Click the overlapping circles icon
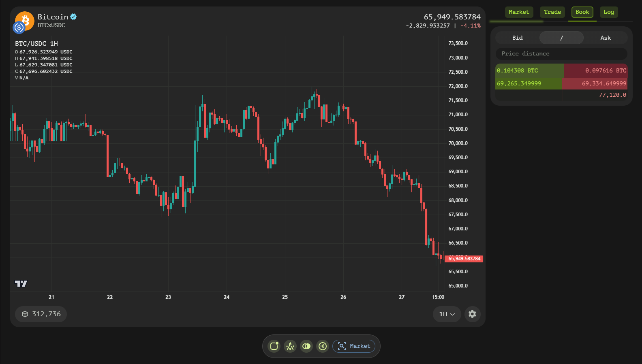The height and width of the screenshot is (364, 642). tap(306, 346)
